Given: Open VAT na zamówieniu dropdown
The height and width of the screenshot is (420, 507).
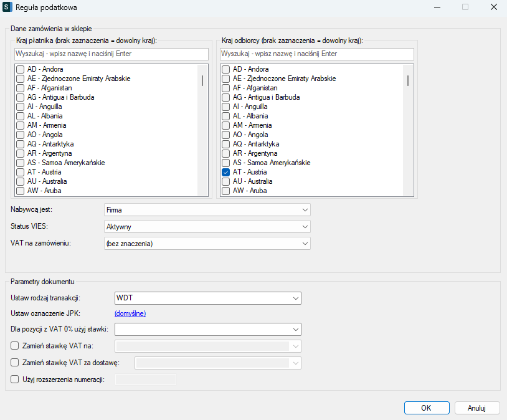Looking at the screenshot, I should 207,244.
